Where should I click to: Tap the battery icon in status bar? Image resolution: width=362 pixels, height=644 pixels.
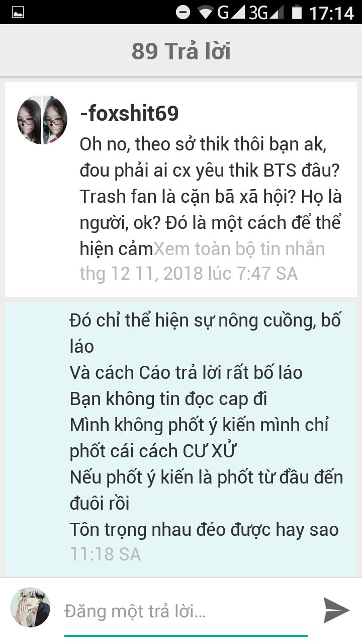[x=297, y=12]
